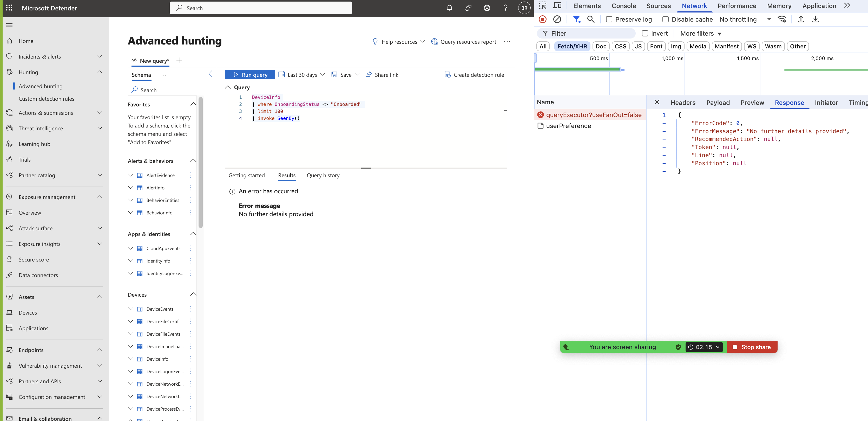Switch to the Query history tab
868x421 pixels.
(x=323, y=175)
